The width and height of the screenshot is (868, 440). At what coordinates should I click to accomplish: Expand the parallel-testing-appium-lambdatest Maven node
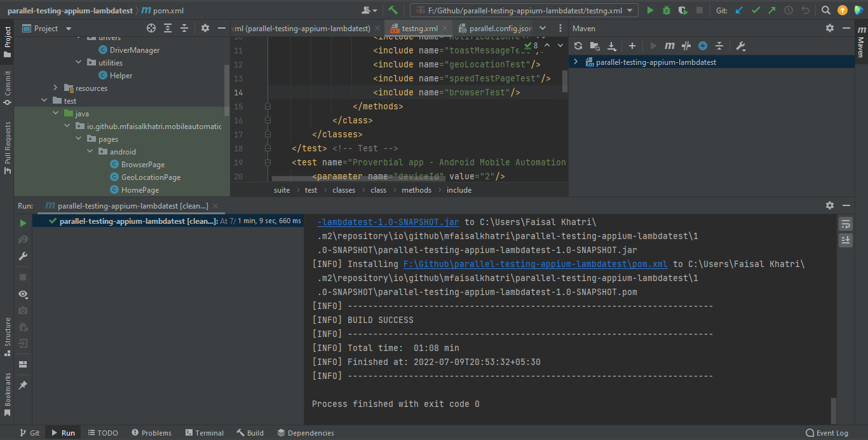click(x=576, y=62)
